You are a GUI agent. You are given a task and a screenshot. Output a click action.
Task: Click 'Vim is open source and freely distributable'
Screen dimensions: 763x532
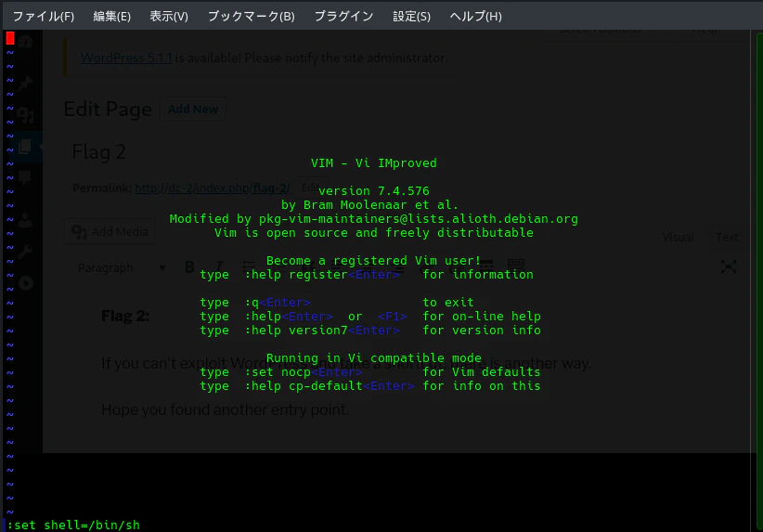point(374,233)
